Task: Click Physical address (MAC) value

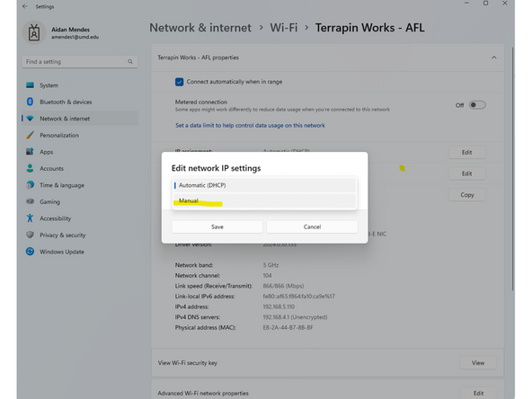Action: click(288, 328)
